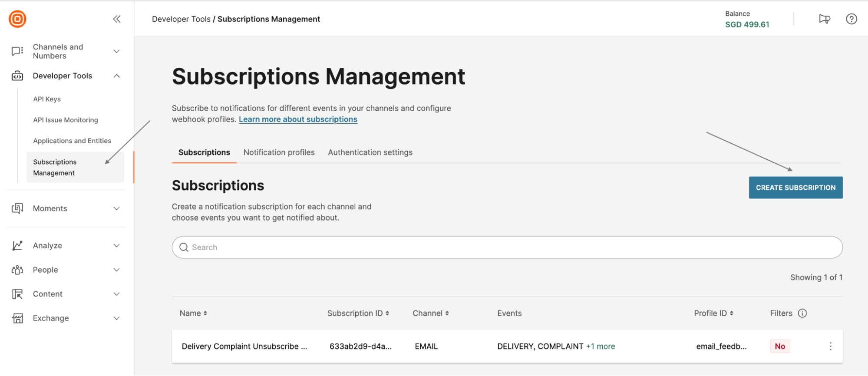This screenshot has width=868, height=376.
Task: Expand the Moments menu chevron
Action: 116,209
